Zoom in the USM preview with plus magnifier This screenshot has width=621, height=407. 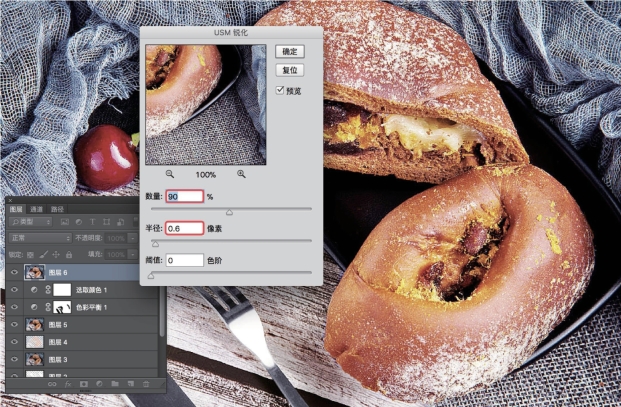pos(241,174)
